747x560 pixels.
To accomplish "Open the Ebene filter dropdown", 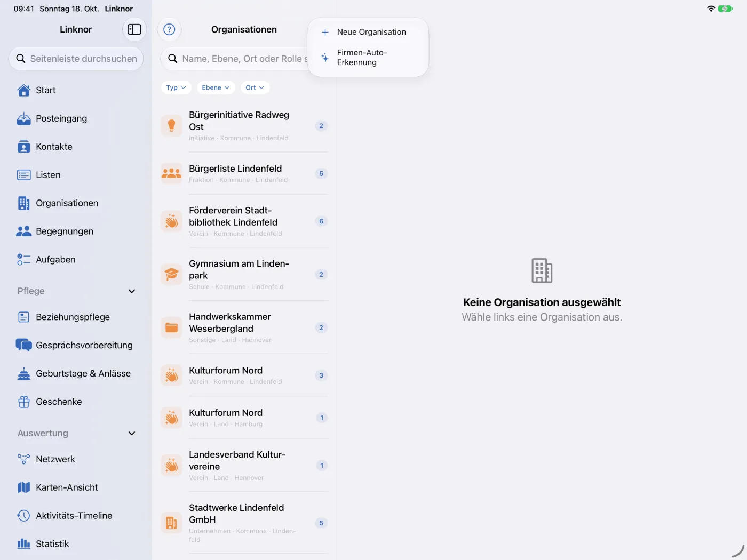I will [x=216, y=87].
